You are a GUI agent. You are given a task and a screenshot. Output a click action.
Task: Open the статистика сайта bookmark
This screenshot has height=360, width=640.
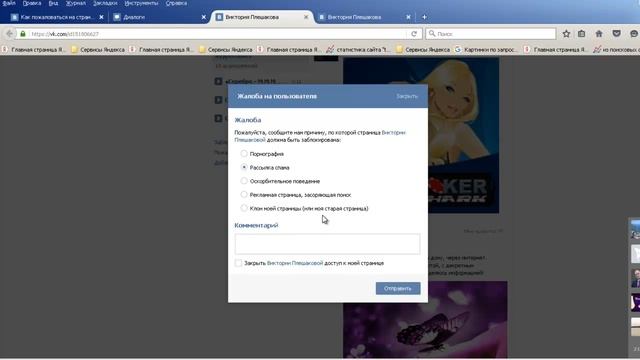pos(358,49)
